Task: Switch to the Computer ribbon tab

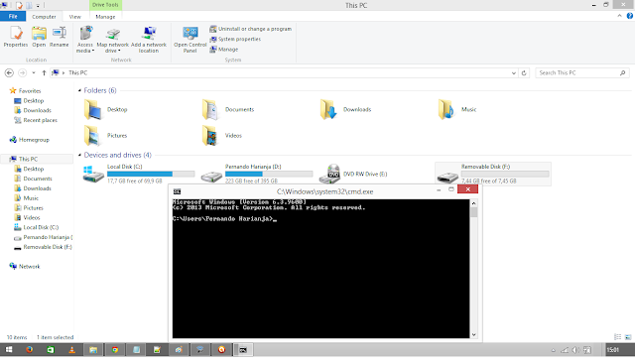Action: (44, 17)
